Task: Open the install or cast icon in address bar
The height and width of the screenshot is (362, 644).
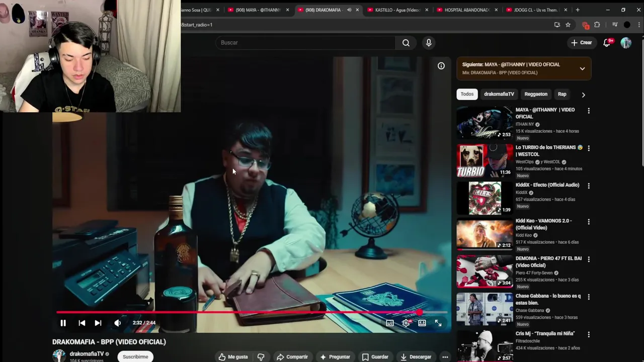Action: pyautogui.click(x=557, y=25)
